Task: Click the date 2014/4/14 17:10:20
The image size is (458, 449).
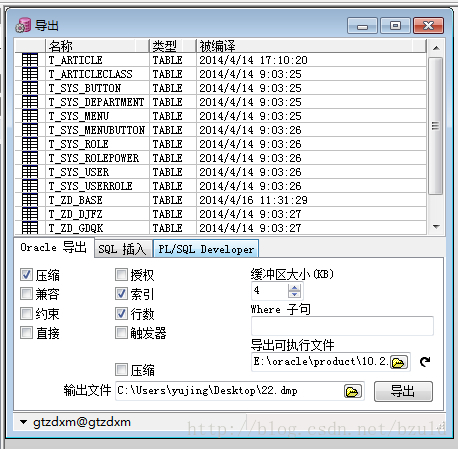Action: (x=253, y=60)
